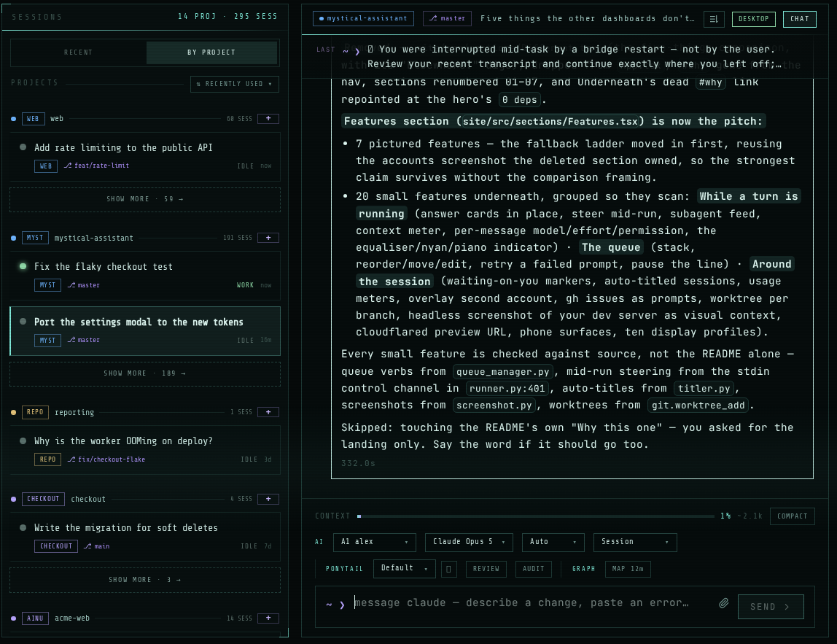Screen dimensions: 837x644
Task: Click the #why code chip
Action: [x=710, y=82]
